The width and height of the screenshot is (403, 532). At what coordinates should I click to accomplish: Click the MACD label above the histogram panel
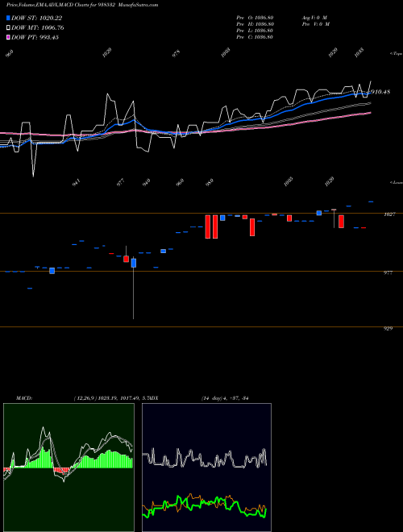[24, 398]
